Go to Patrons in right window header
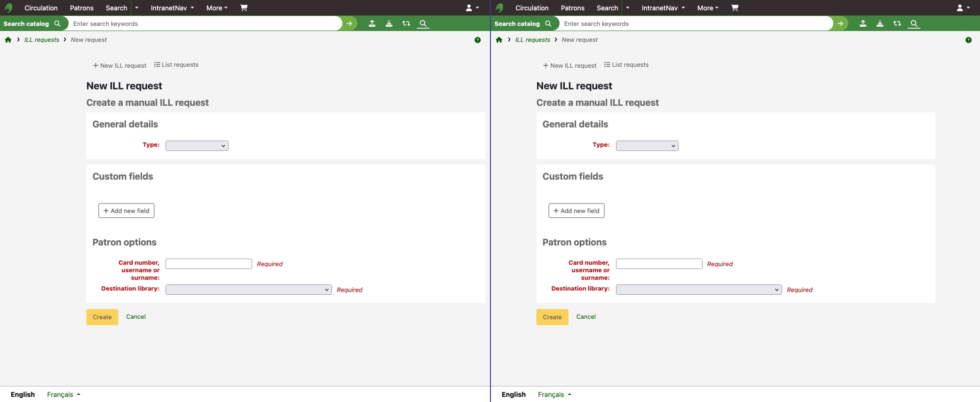The width and height of the screenshot is (980, 402). 572,8
